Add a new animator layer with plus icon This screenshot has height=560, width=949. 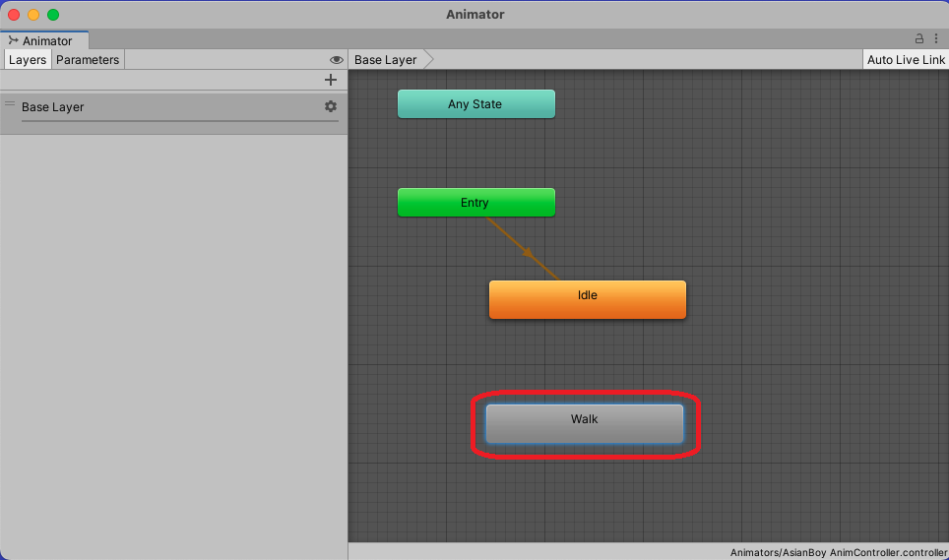(331, 81)
